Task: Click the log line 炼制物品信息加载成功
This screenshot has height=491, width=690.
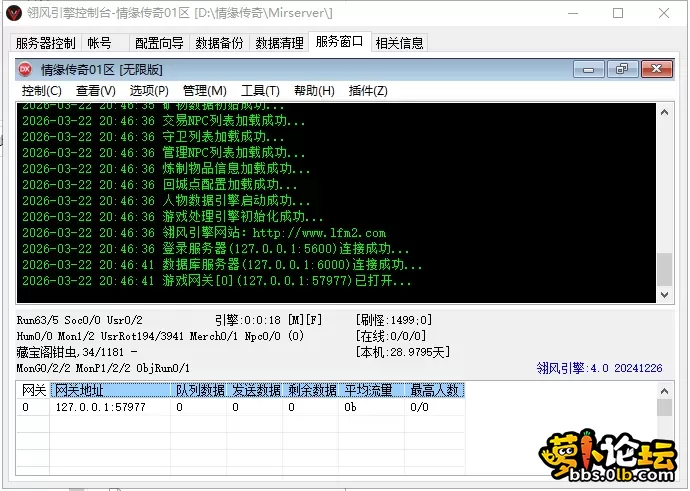Action: 166,169
